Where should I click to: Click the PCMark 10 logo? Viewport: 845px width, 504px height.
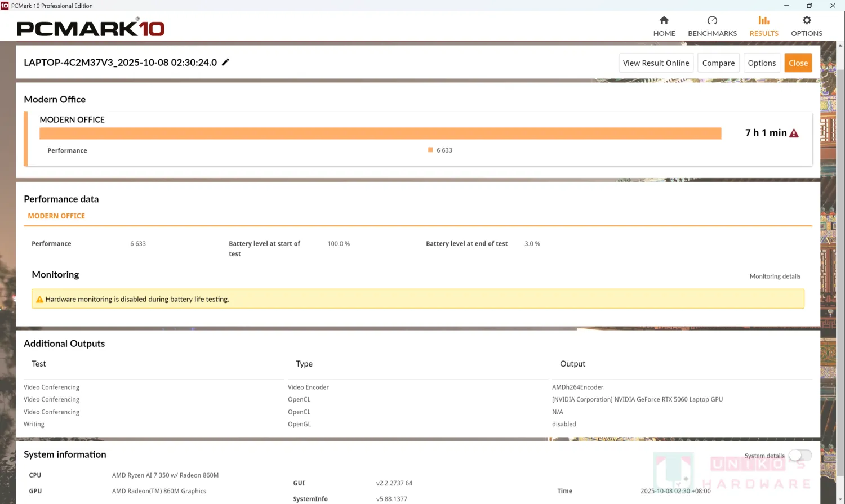click(x=90, y=28)
